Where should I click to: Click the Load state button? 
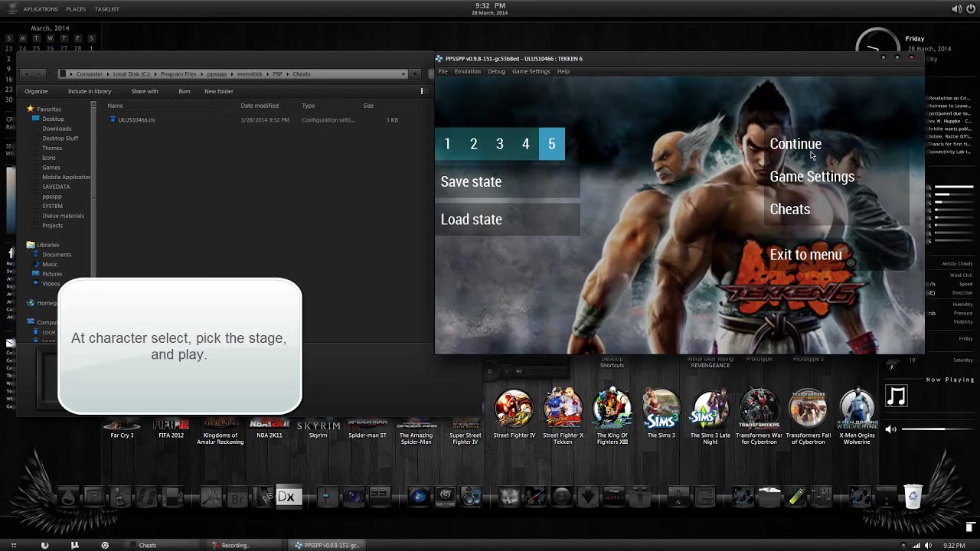(x=507, y=220)
